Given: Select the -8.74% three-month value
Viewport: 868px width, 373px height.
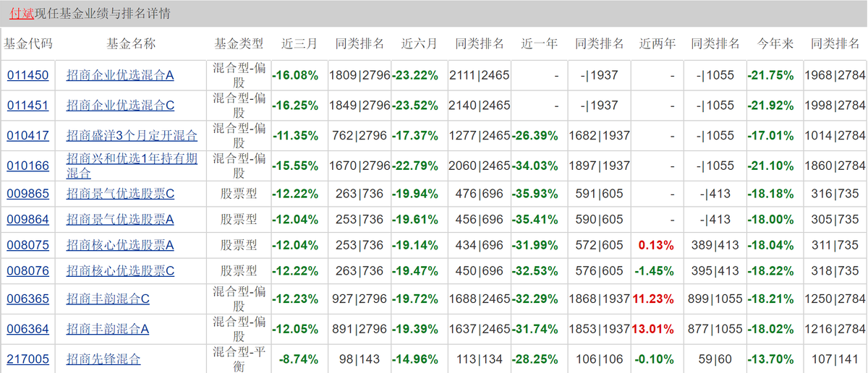Looking at the screenshot, I should click(299, 359).
